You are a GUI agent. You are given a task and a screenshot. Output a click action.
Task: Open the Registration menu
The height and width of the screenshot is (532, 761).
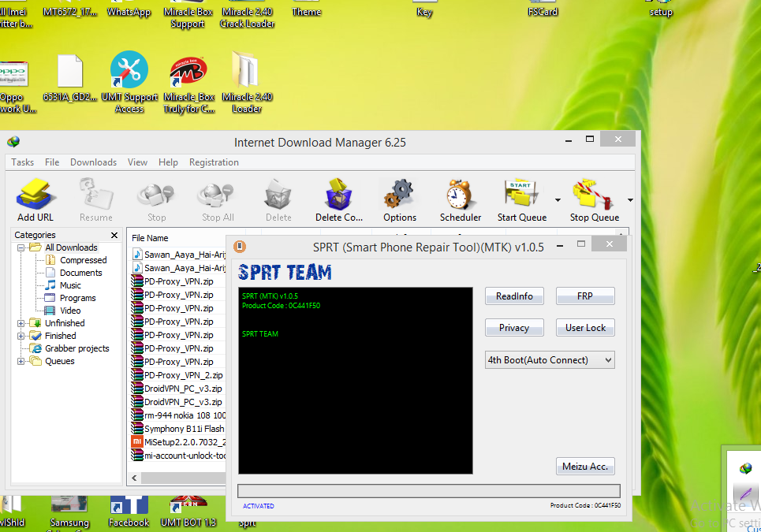coord(214,162)
